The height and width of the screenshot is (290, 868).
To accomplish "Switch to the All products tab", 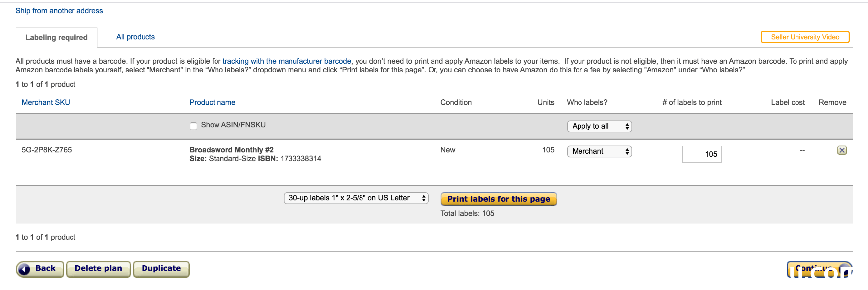I will point(136,37).
